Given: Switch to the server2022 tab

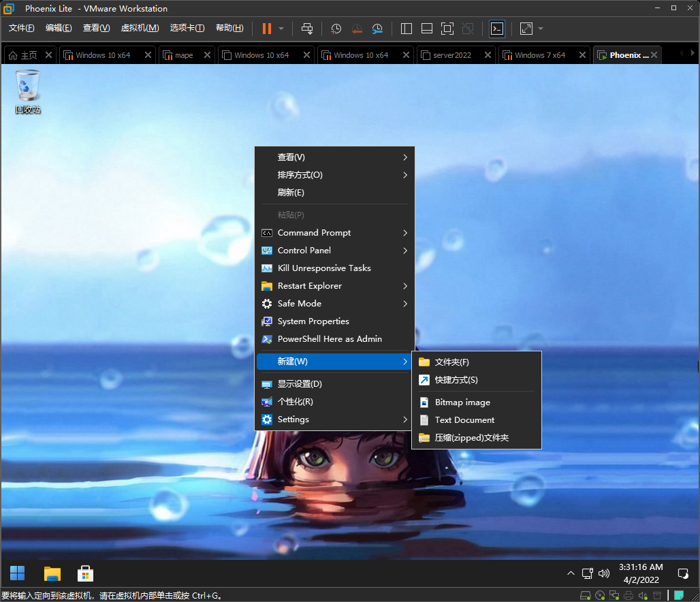Looking at the screenshot, I should tap(452, 55).
